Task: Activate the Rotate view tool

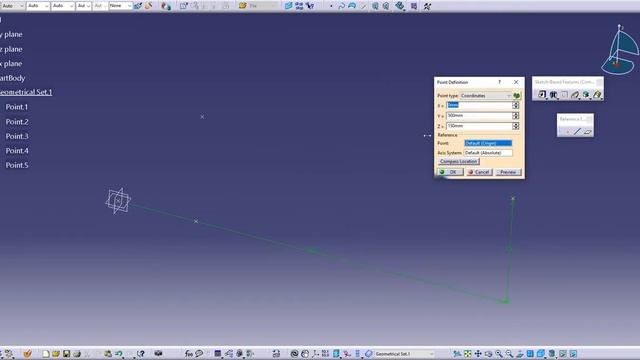Action: (489, 353)
